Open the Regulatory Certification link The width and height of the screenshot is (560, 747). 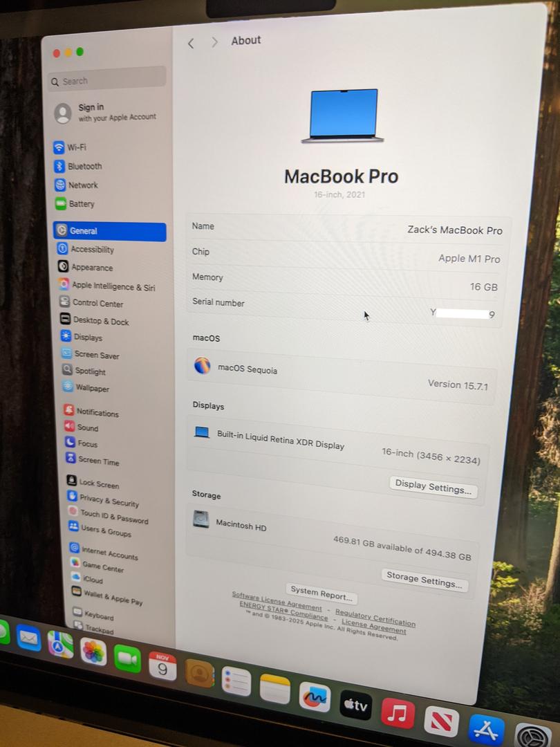pyautogui.click(x=375, y=617)
